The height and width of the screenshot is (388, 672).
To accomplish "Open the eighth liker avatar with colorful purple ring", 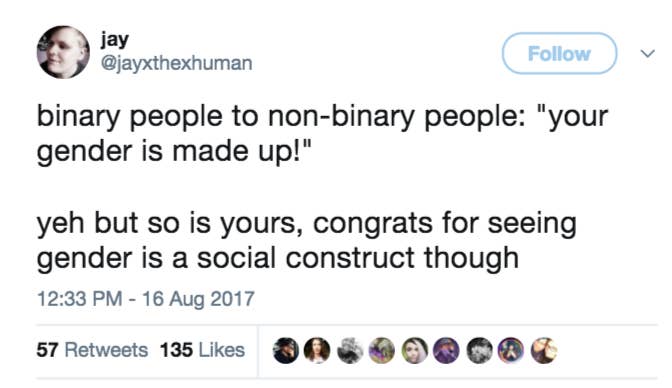I will coord(511,350).
